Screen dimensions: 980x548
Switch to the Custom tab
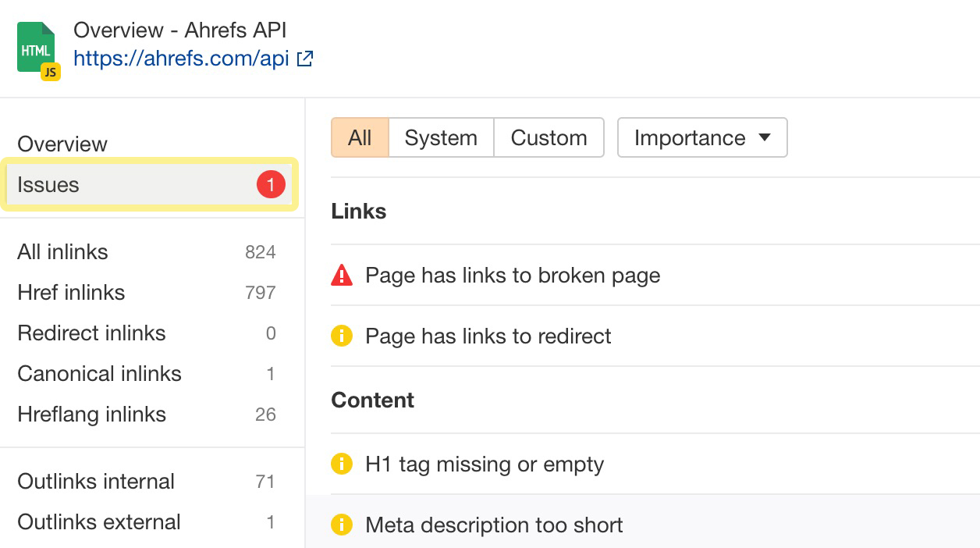pos(549,137)
